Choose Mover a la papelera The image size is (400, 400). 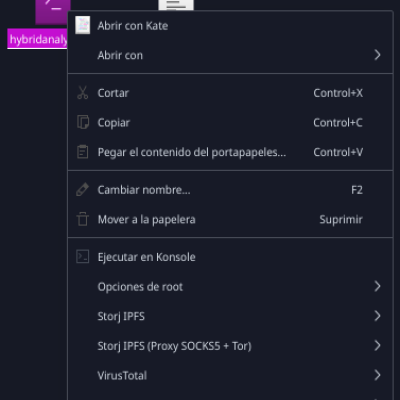pyautogui.click(x=230, y=219)
